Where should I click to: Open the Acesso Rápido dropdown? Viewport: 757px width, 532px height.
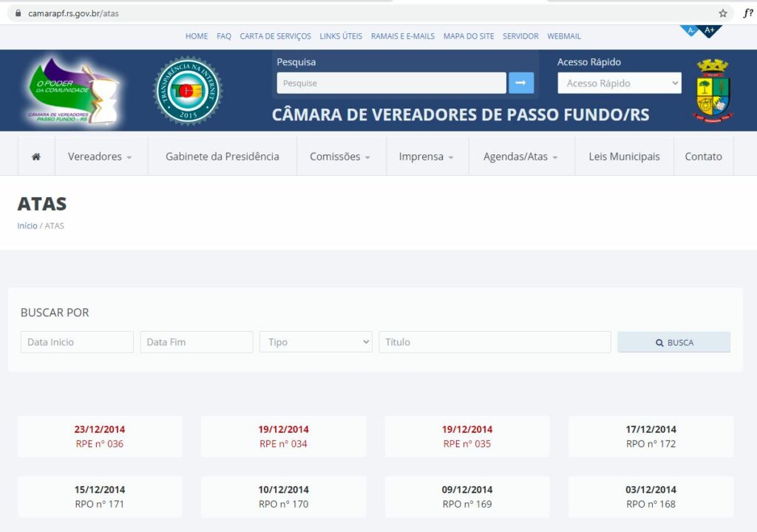click(x=619, y=83)
